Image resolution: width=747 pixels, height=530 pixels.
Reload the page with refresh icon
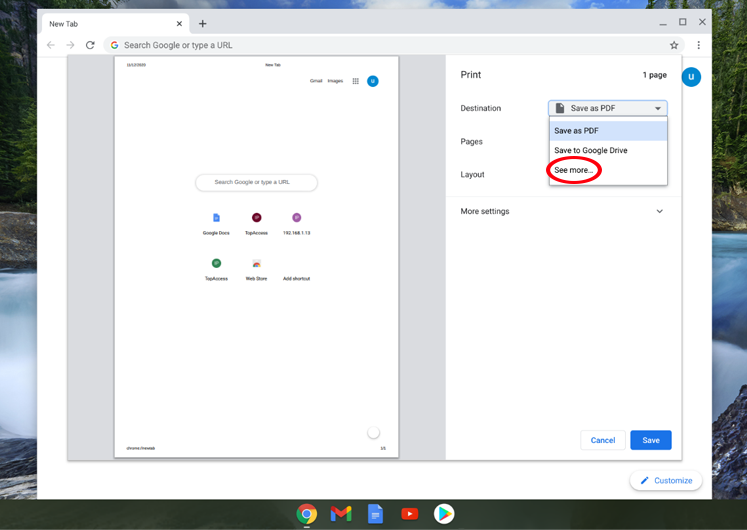tap(90, 45)
